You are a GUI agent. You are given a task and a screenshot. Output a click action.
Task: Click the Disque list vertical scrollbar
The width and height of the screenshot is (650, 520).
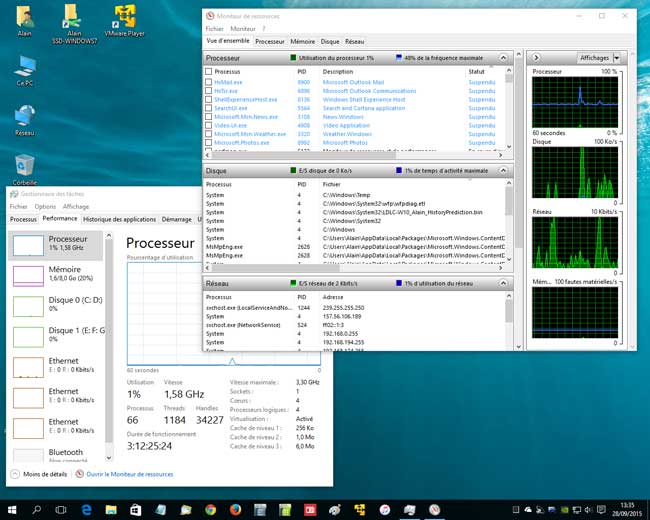click(x=509, y=202)
